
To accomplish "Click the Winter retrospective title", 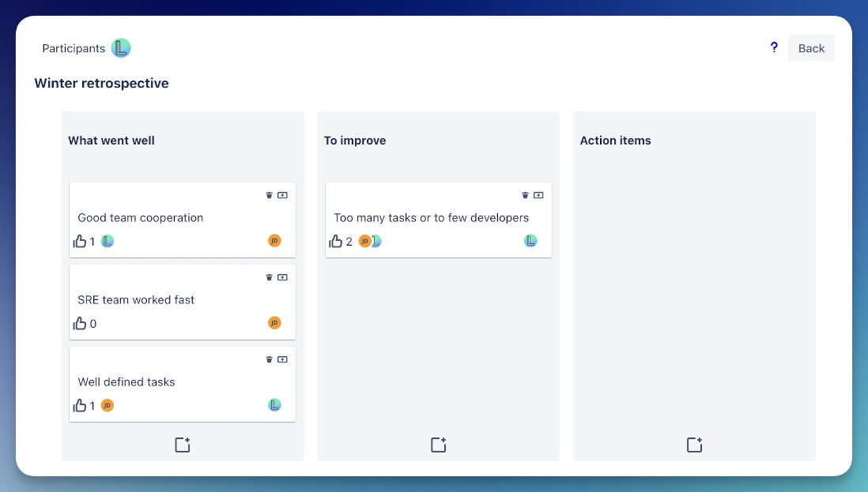I will (x=101, y=83).
